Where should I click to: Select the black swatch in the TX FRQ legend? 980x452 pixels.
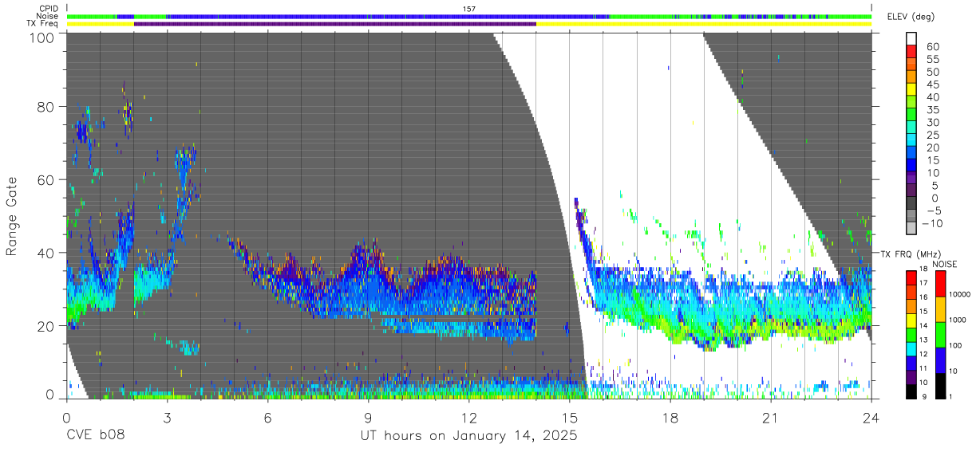coord(911,391)
